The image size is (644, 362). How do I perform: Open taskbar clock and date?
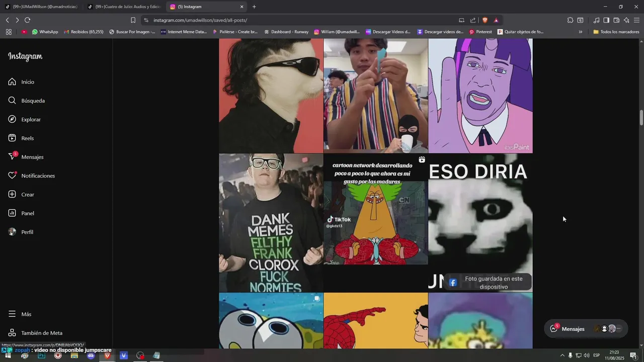[x=614, y=355]
